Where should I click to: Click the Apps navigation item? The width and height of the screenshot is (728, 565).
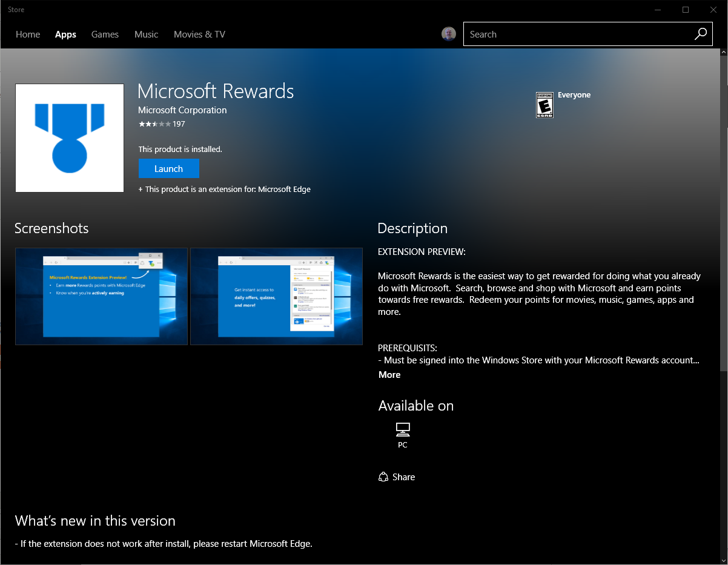[65, 35]
